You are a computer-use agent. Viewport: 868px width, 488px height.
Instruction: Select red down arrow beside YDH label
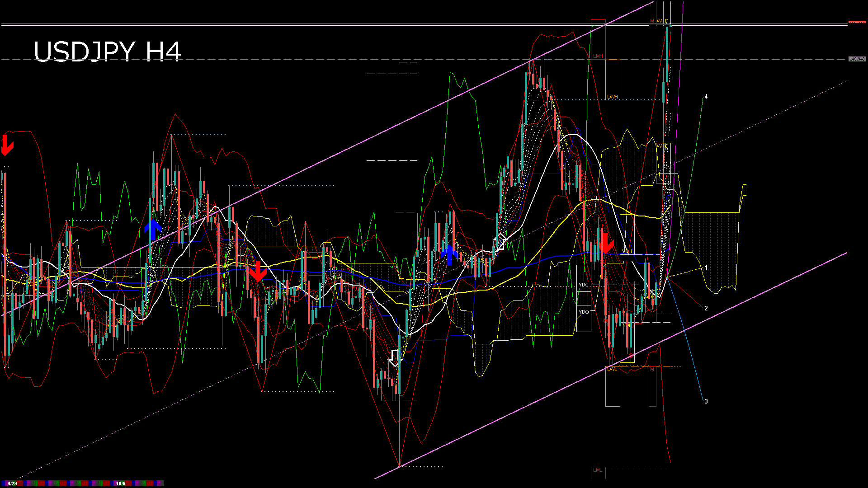pos(605,243)
